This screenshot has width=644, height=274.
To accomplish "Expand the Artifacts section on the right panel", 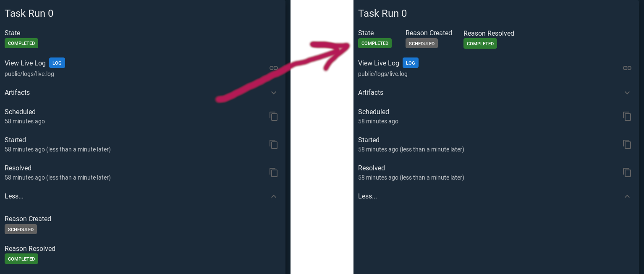I will 627,93.
